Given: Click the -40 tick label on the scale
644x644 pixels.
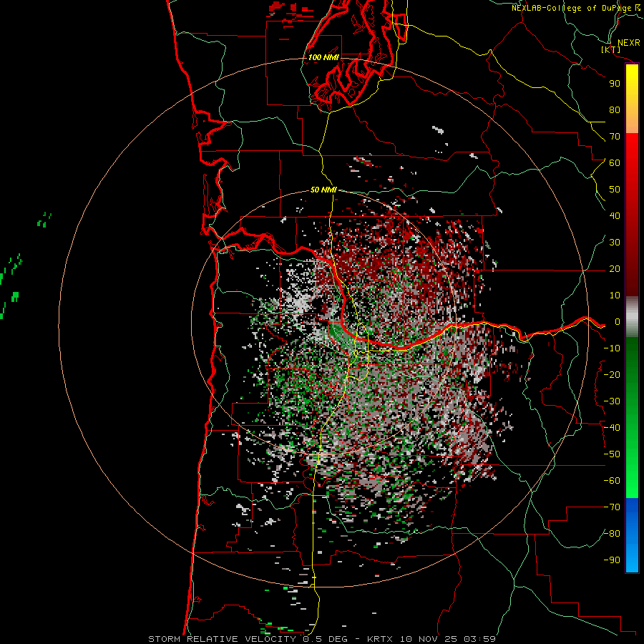Looking at the screenshot, I should 612,428.
